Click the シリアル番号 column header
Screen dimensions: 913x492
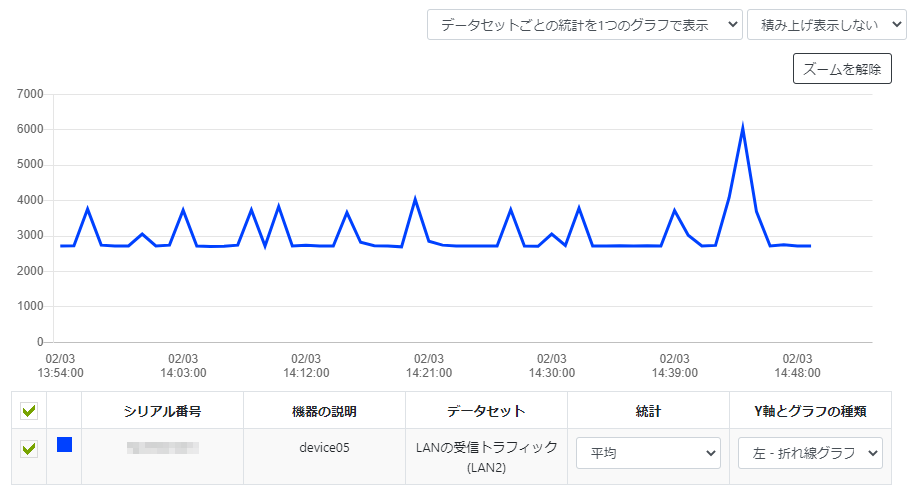(162, 411)
